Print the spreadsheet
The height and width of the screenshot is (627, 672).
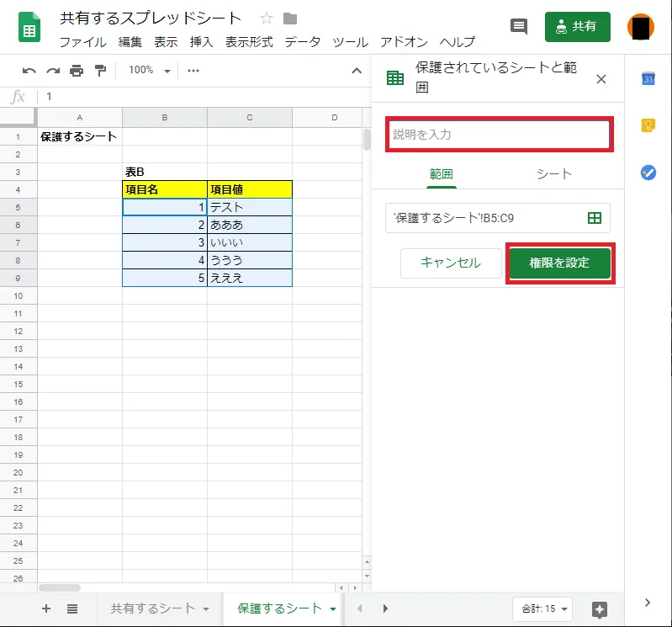(77, 71)
